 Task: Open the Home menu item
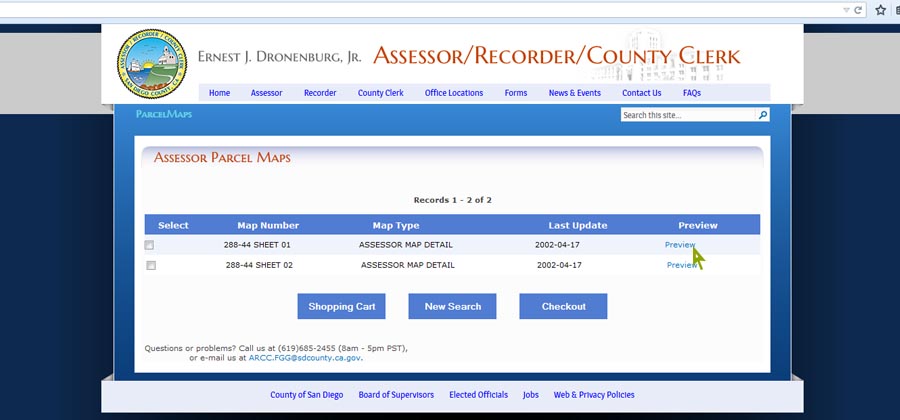tap(219, 93)
